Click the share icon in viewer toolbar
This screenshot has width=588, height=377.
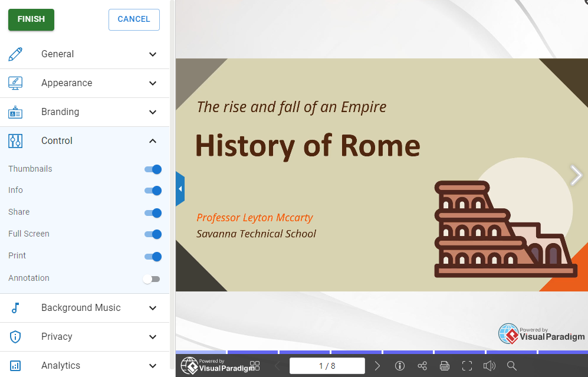pos(422,366)
